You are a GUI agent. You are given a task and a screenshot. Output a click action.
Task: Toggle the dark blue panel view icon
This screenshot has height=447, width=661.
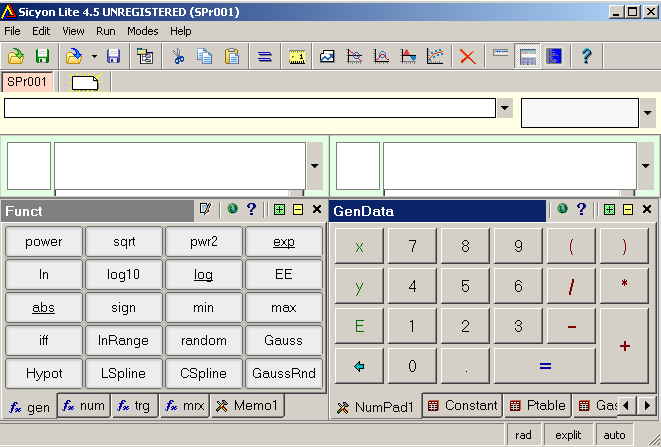554,56
